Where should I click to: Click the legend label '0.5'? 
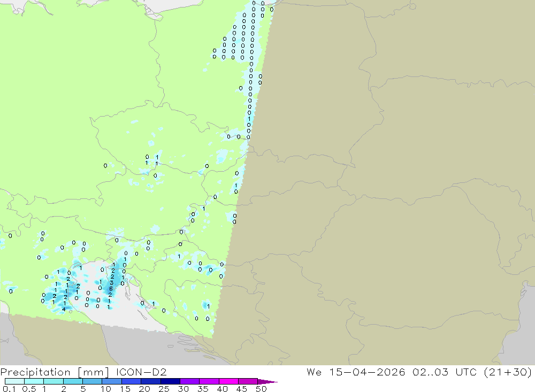[29, 389]
